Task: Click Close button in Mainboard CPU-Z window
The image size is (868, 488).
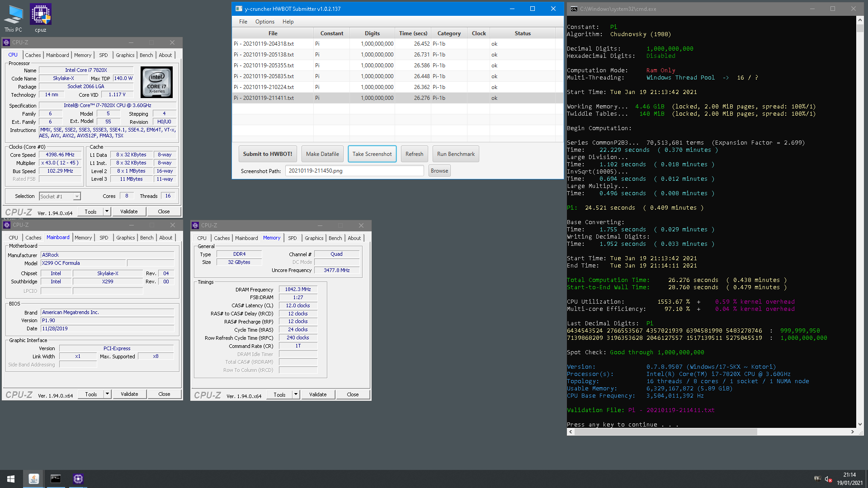Action: 164,394
